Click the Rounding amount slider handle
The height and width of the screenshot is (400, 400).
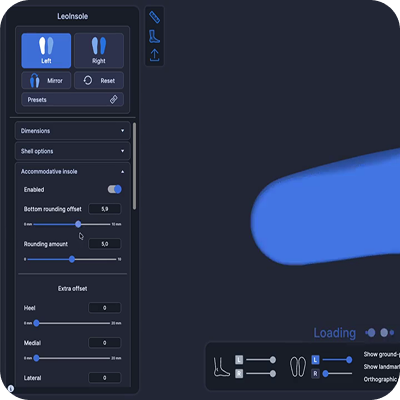(72, 259)
